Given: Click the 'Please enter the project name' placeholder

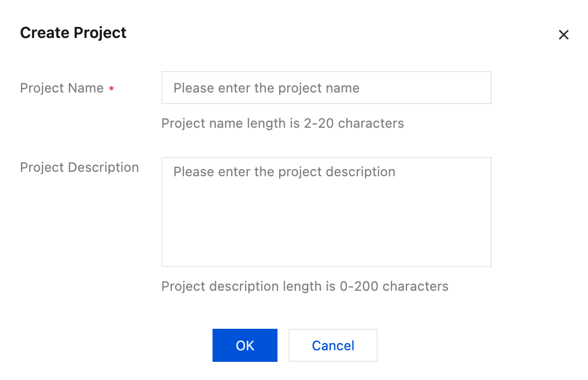Looking at the screenshot, I should click(266, 88).
